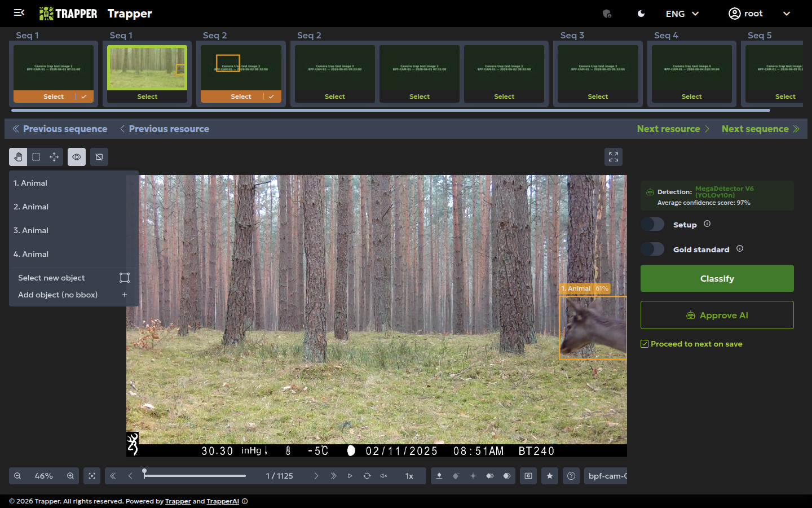Open the root user account menu
Viewport: 812px width, 508px height.
tap(760, 14)
